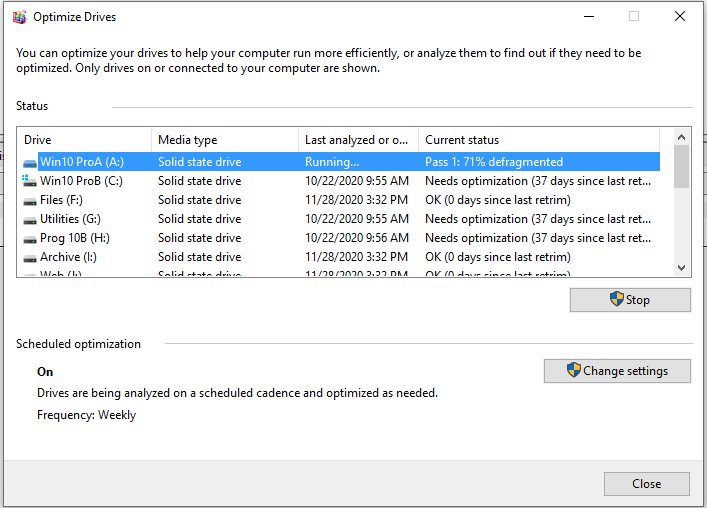Sort list by Media type column header
This screenshot has width=707, height=508.
(x=225, y=140)
